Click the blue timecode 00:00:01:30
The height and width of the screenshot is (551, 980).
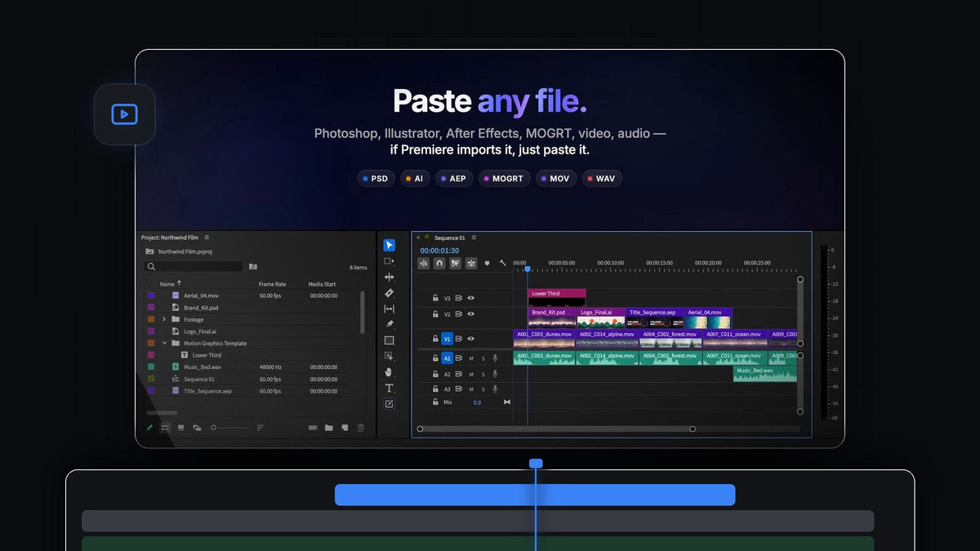click(439, 251)
